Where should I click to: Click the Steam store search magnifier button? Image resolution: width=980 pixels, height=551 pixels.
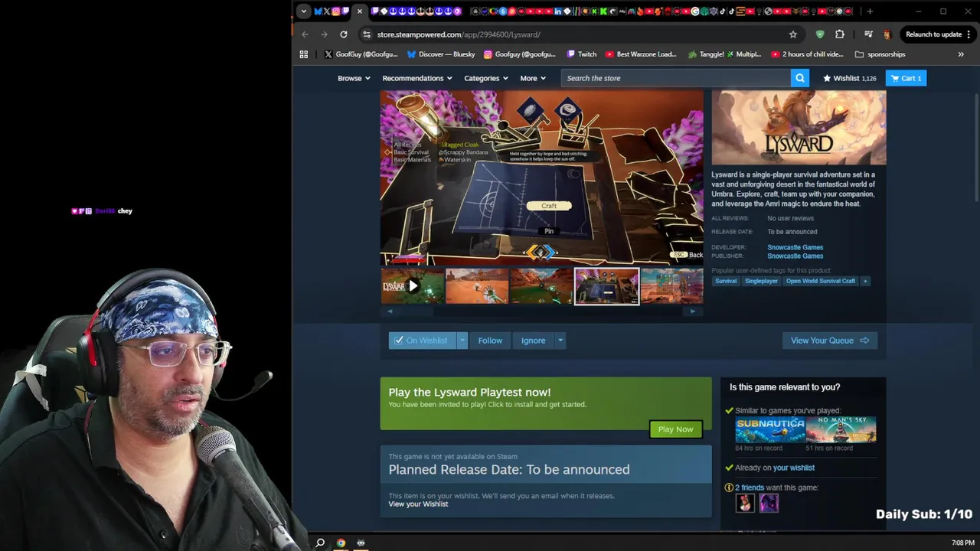800,78
